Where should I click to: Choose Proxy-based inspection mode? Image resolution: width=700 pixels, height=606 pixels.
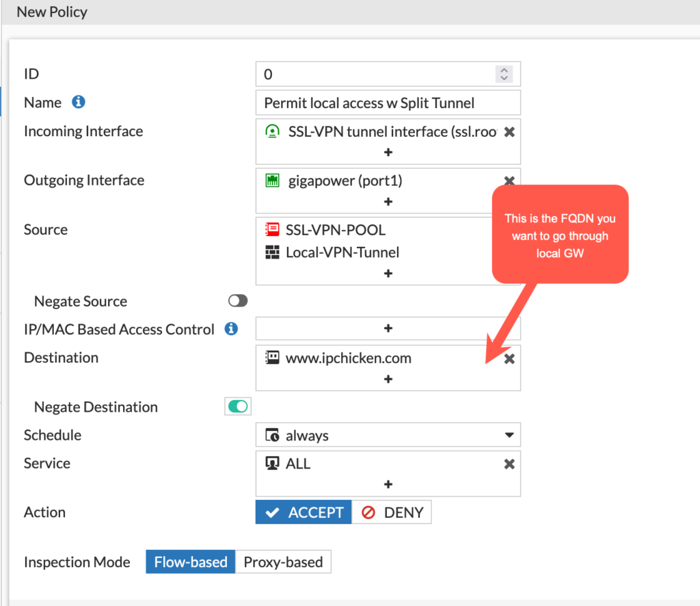pyautogui.click(x=283, y=562)
